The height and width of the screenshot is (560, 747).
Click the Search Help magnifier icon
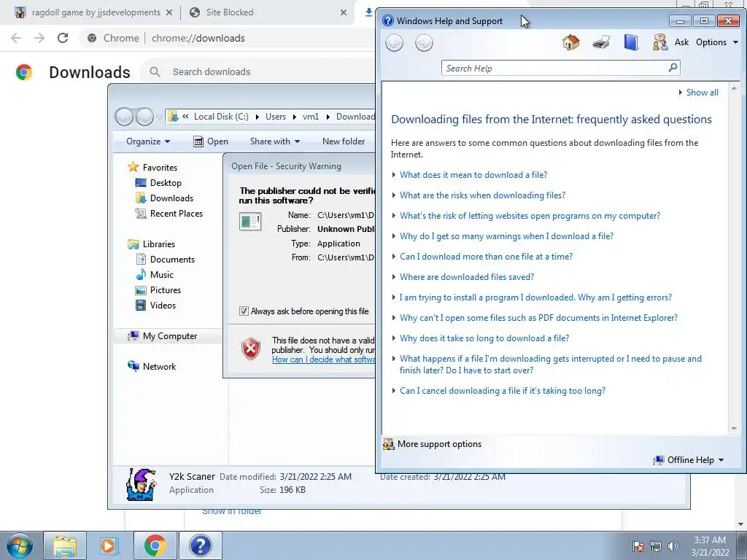[673, 68]
